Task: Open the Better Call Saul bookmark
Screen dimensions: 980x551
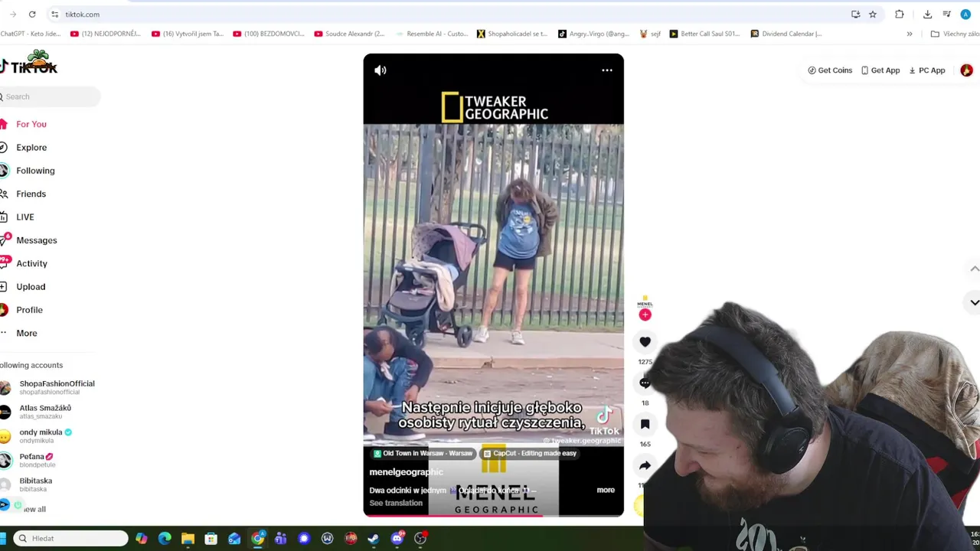Action: tap(705, 34)
